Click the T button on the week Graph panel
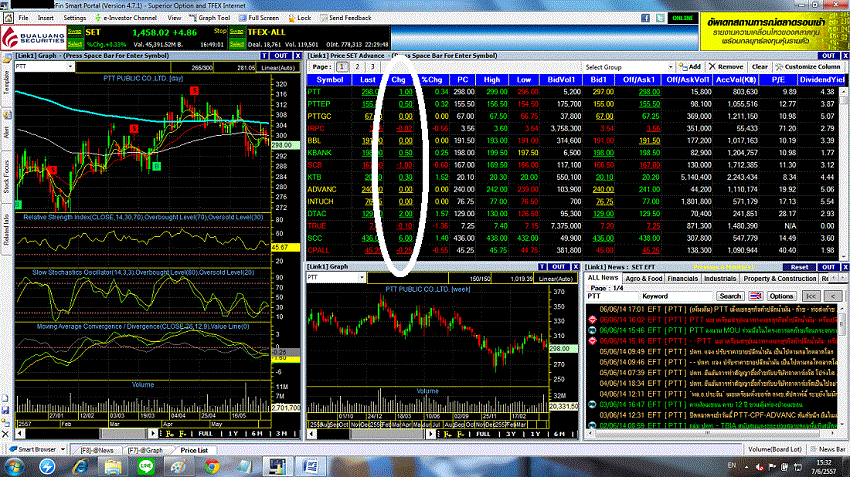 click(x=542, y=267)
